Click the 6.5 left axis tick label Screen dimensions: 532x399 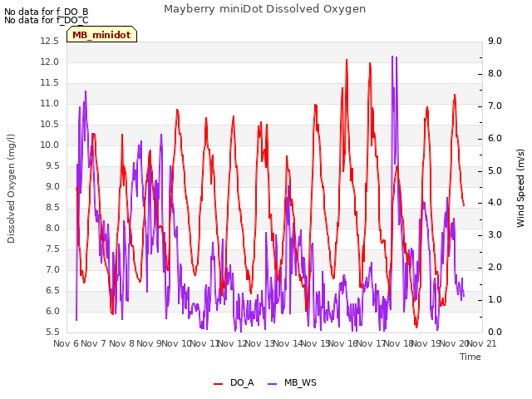click(52, 290)
